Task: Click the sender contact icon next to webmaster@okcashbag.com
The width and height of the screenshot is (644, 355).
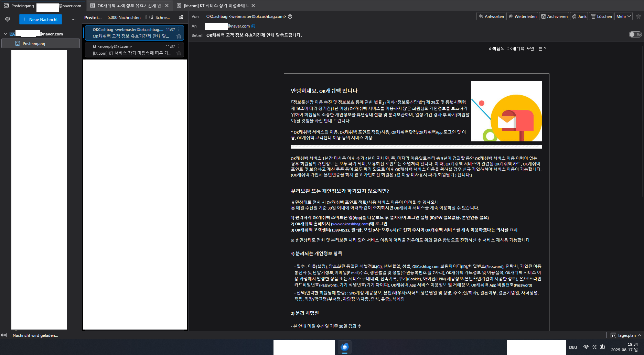Action: click(x=290, y=17)
